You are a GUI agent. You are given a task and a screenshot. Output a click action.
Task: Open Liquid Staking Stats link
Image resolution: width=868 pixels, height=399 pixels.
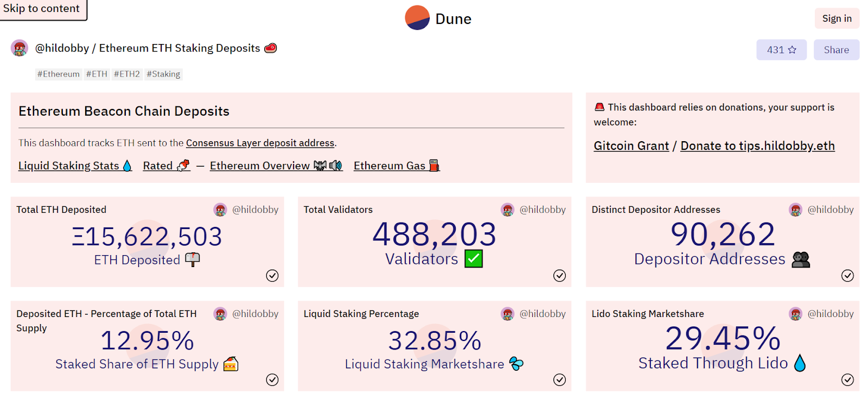click(75, 166)
